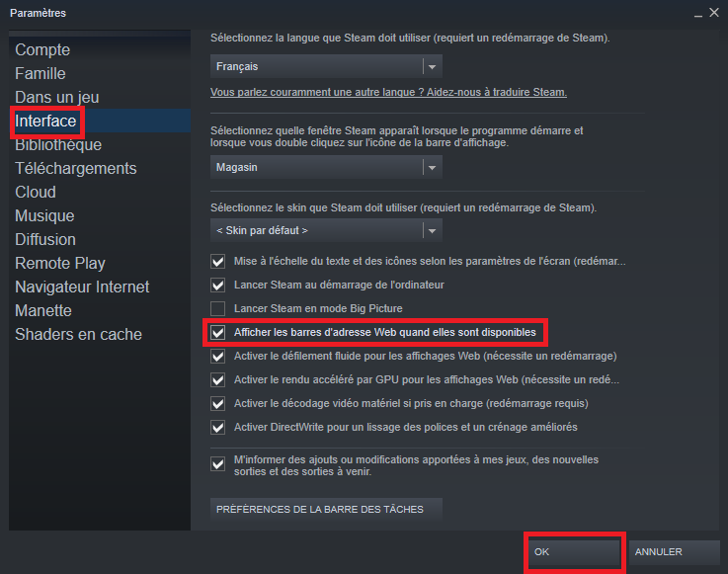Screen dimensions: 728x574
Task: Expand the Skin par défaut dropdown
Action: (326, 230)
